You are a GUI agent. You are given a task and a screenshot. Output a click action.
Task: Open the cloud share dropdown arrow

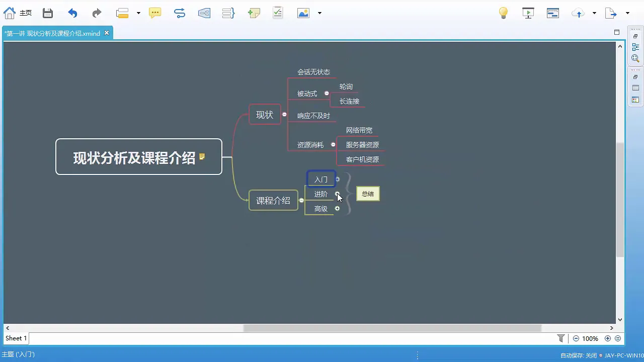(x=594, y=14)
